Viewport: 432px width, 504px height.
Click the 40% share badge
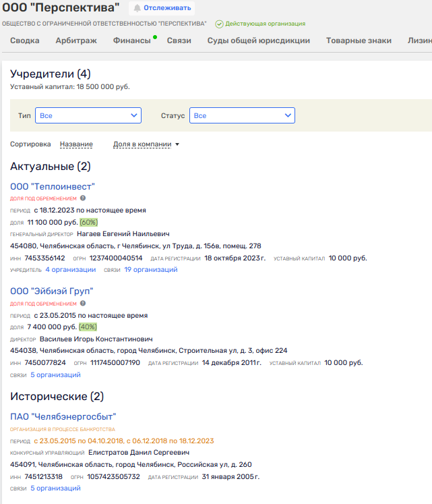pos(88,327)
